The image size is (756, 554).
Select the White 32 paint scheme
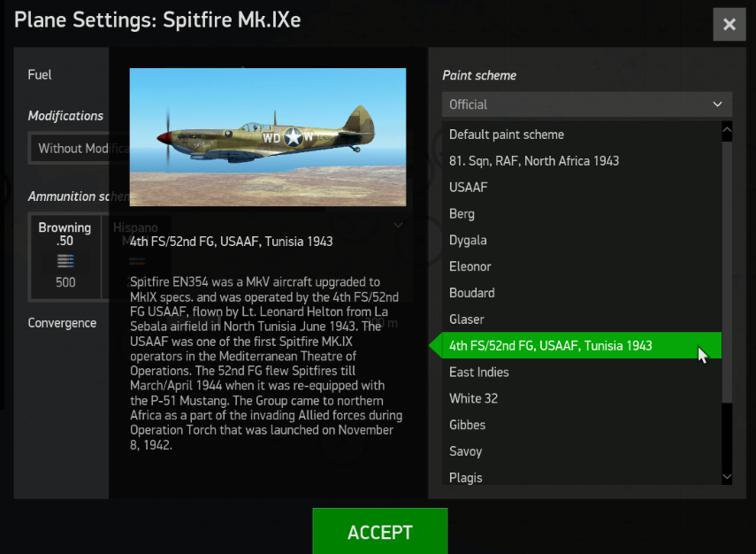click(x=474, y=398)
